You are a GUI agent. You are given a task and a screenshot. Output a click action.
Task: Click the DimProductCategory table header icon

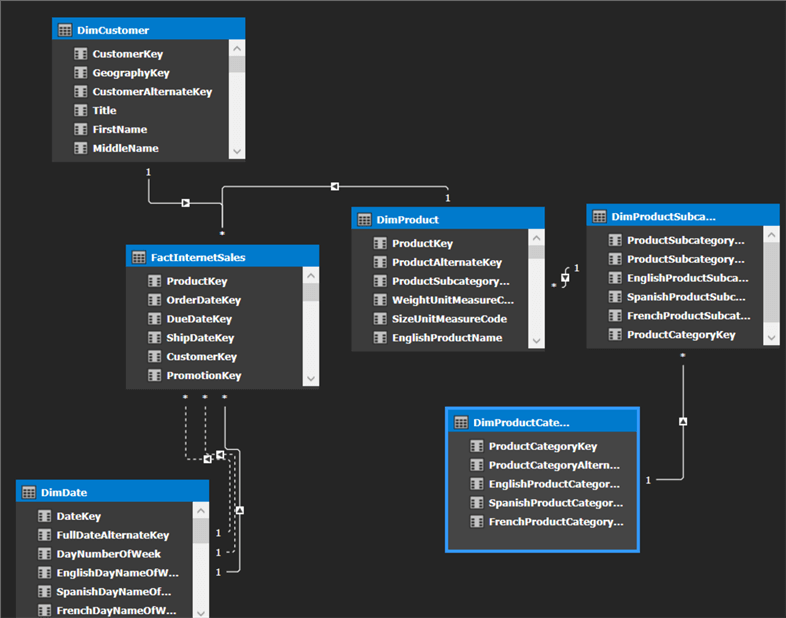click(461, 423)
